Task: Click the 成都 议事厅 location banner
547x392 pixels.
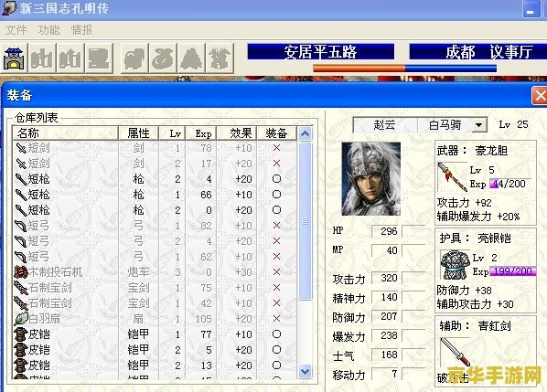Action: point(477,52)
